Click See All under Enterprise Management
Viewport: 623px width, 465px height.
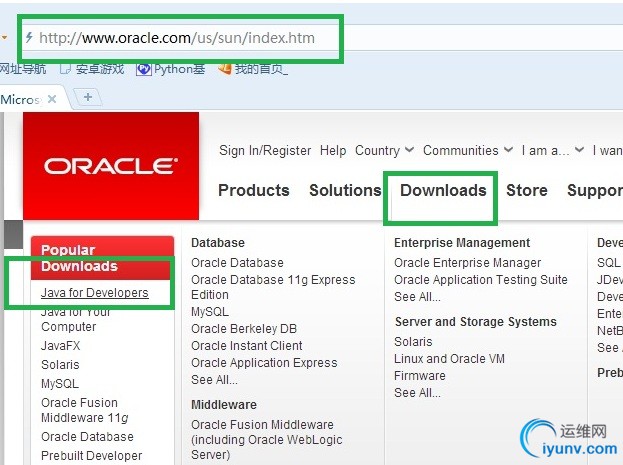[417, 297]
